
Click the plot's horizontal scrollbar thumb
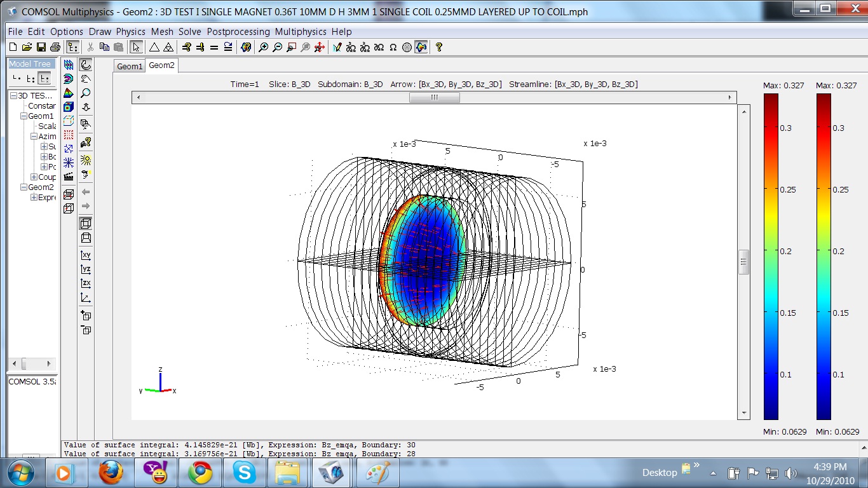tap(434, 98)
